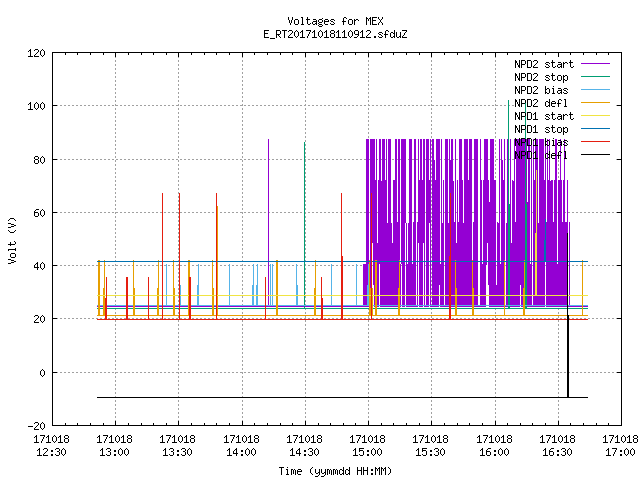
Task: Click the orange NPD2 defl legend line
Action: click(596, 103)
